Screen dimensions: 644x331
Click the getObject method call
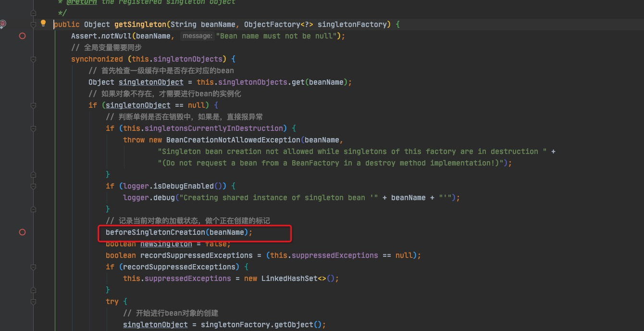tap(294, 325)
